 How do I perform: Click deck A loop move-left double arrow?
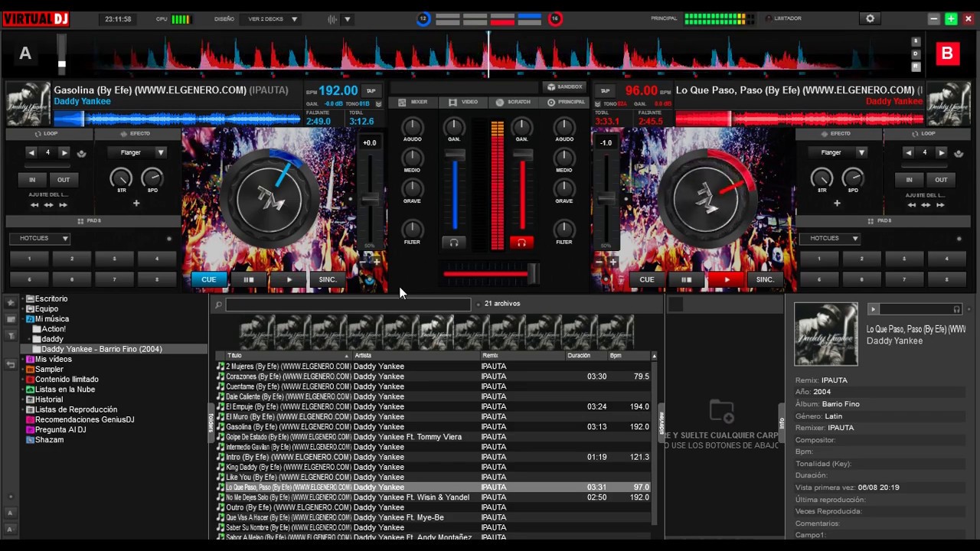click(x=34, y=205)
